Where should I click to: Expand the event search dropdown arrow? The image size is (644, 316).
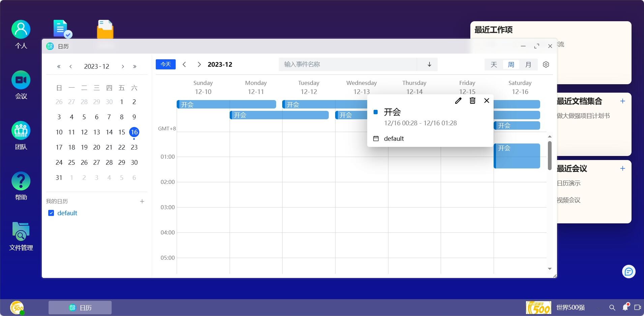[429, 64]
